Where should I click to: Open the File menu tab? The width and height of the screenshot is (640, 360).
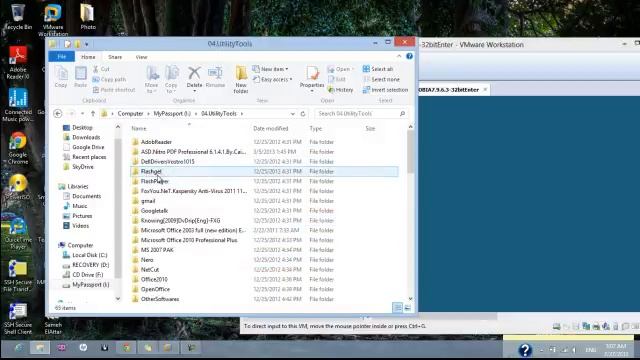pos(62,57)
